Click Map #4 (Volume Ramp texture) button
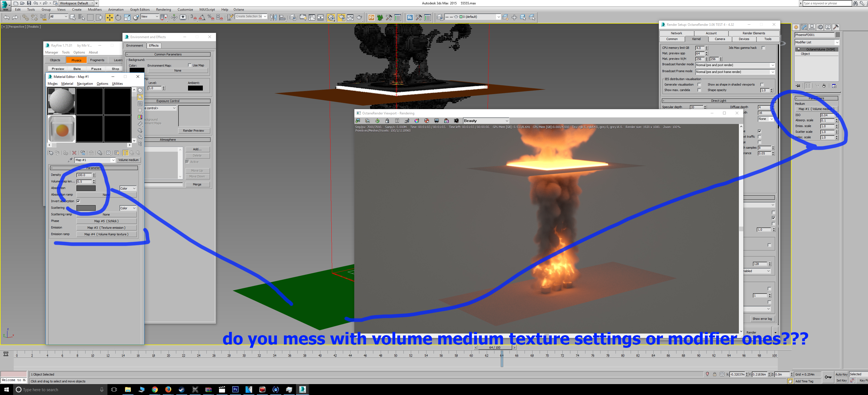This screenshot has width=868, height=395. click(x=106, y=235)
